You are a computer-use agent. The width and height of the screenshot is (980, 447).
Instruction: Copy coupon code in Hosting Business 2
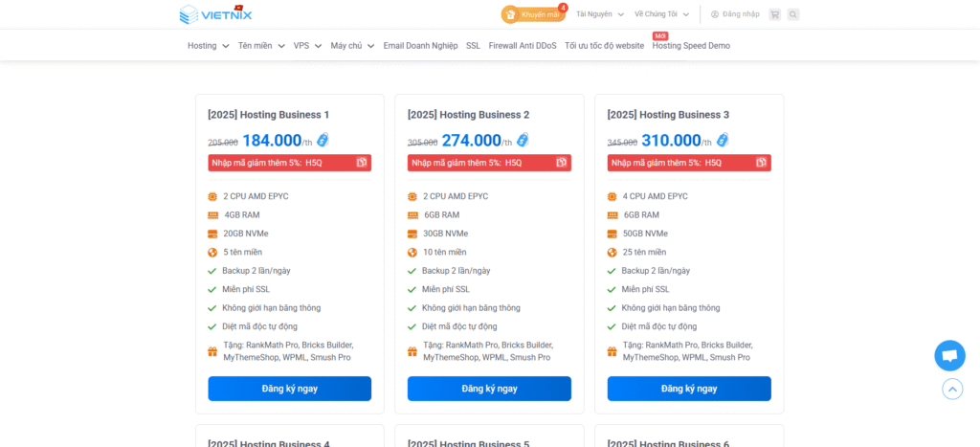pos(562,163)
